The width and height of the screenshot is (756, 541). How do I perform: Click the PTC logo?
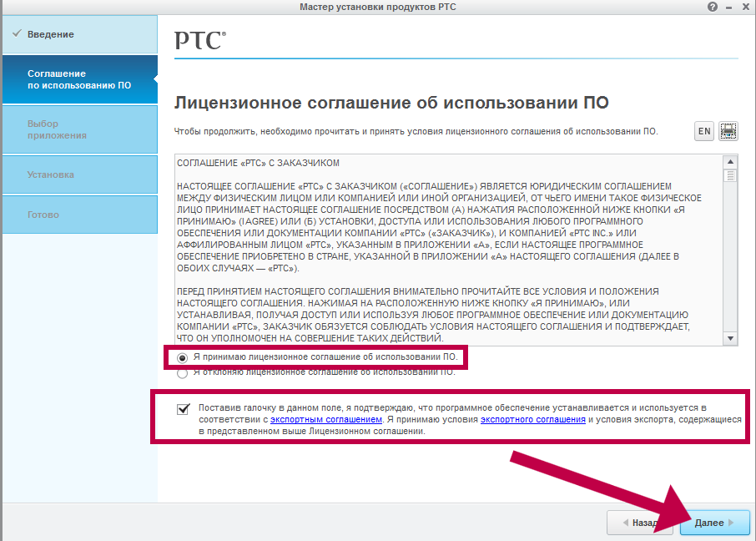coord(200,40)
